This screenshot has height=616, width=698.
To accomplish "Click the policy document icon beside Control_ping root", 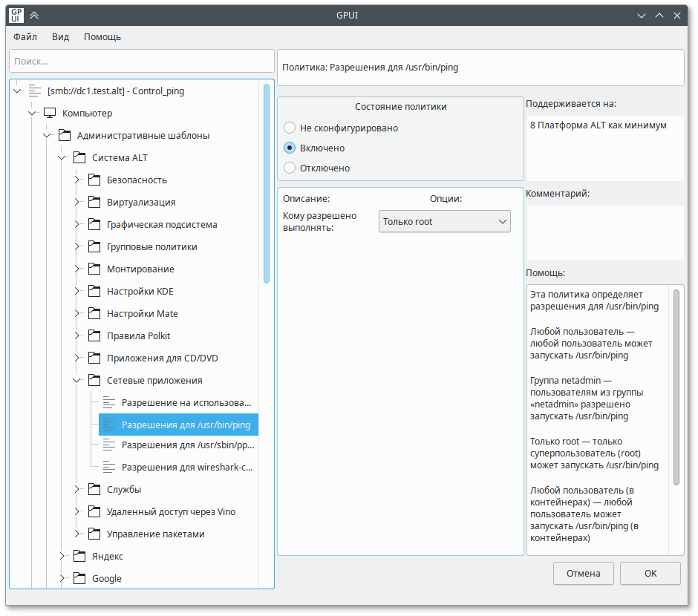I will [35, 91].
